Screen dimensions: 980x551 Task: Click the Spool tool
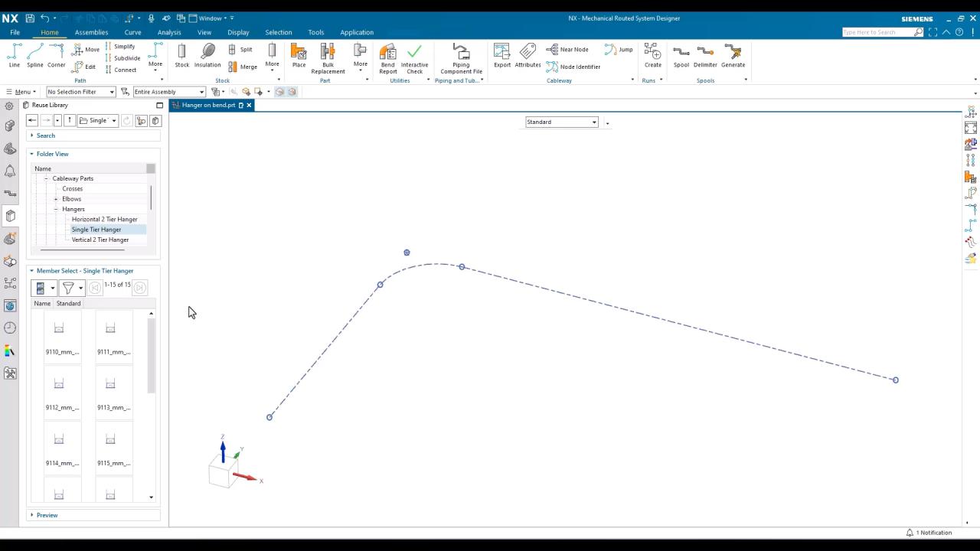click(x=681, y=55)
